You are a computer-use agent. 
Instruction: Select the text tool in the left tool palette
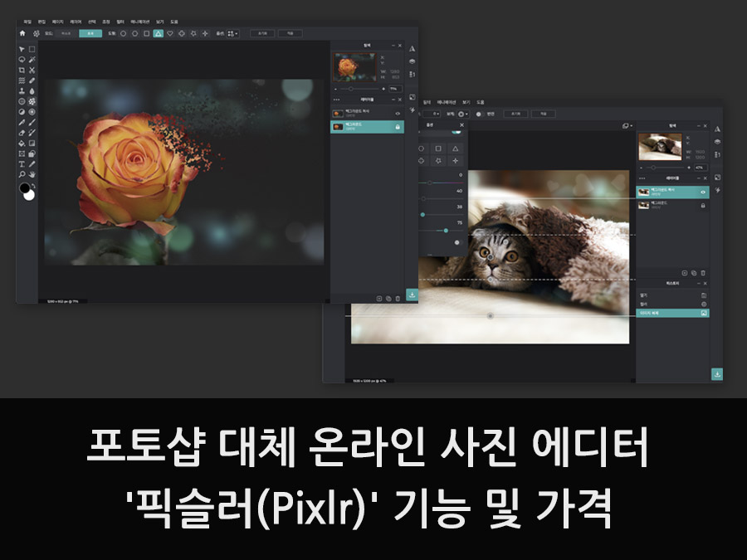click(x=22, y=163)
